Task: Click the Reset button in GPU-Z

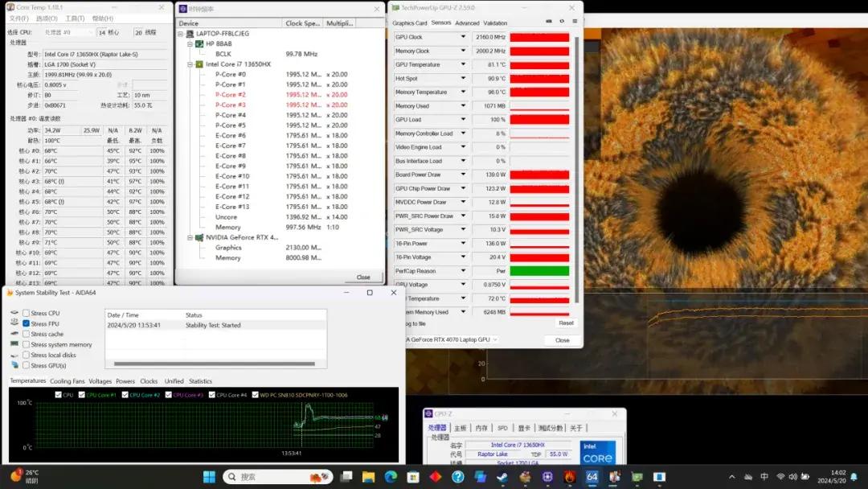Action: [x=566, y=323]
